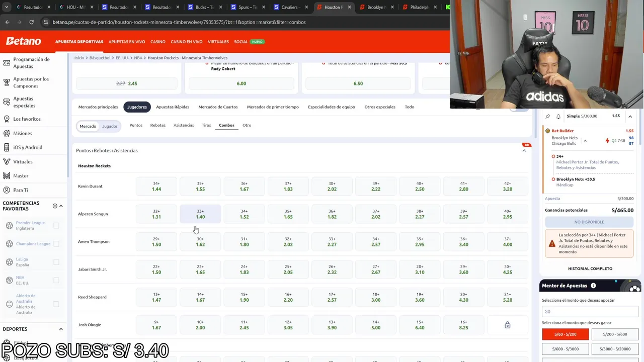The height and width of the screenshot is (362, 644).
Task: Open the Misiones target icon
Action: pyautogui.click(x=7, y=133)
